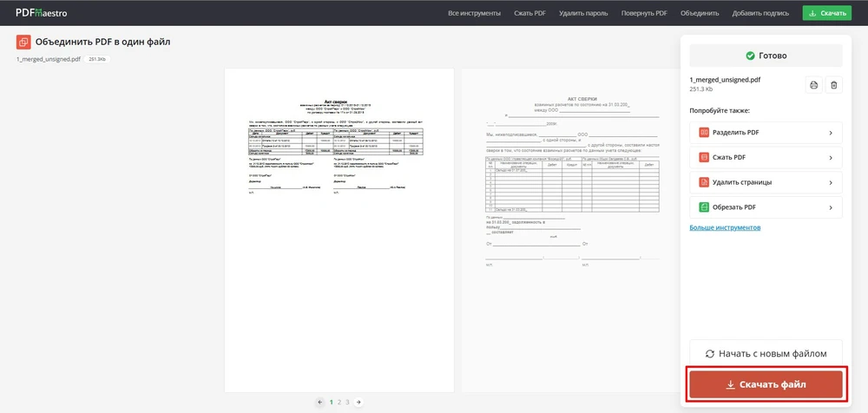The image size is (868, 413).
Task: Click the printer icon for merged file
Action: tap(813, 84)
